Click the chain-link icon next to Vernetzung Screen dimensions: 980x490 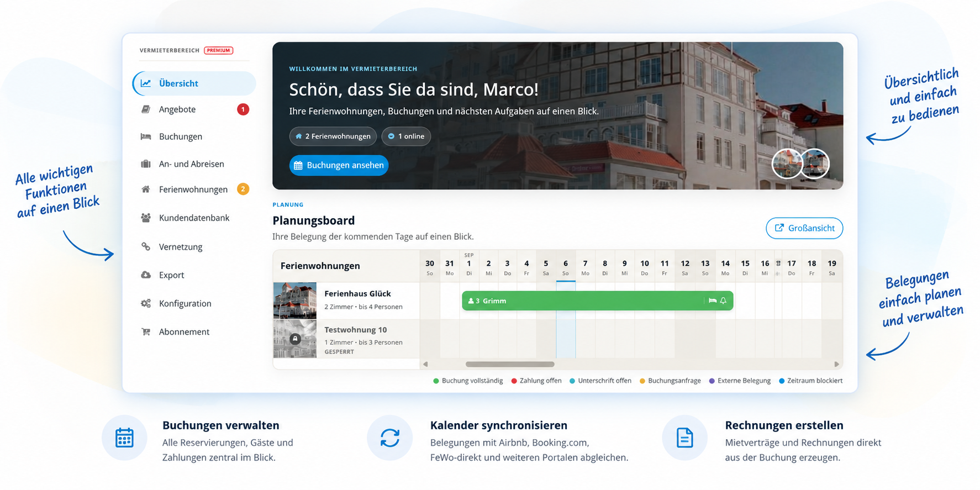[x=146, y=246]
